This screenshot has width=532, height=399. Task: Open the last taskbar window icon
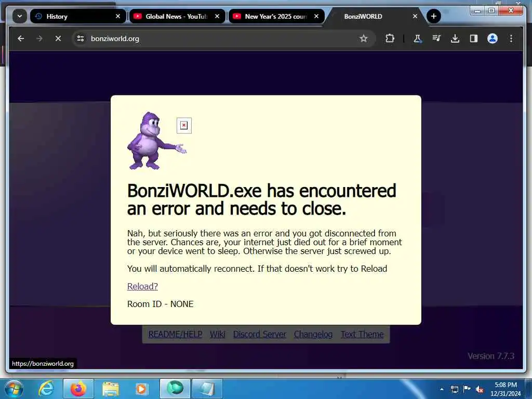[207, 389]
